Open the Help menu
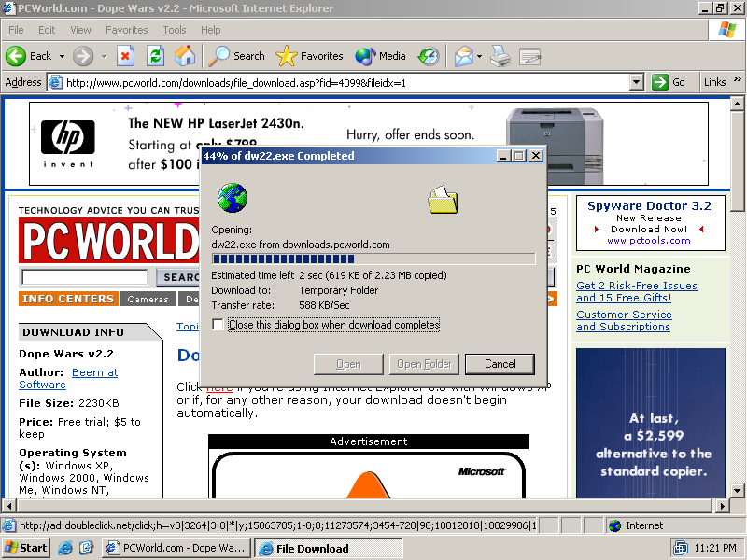This screenshot has width=747, height=560. (211, 30)
